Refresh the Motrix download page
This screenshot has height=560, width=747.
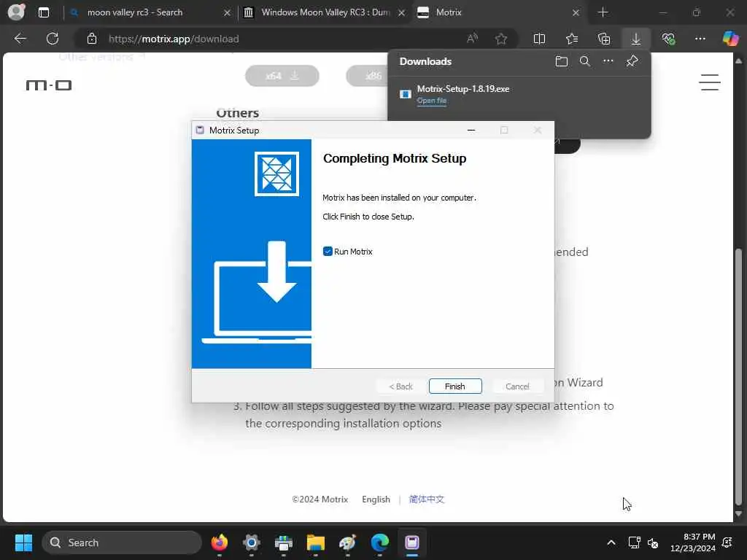tap(53, 39)
